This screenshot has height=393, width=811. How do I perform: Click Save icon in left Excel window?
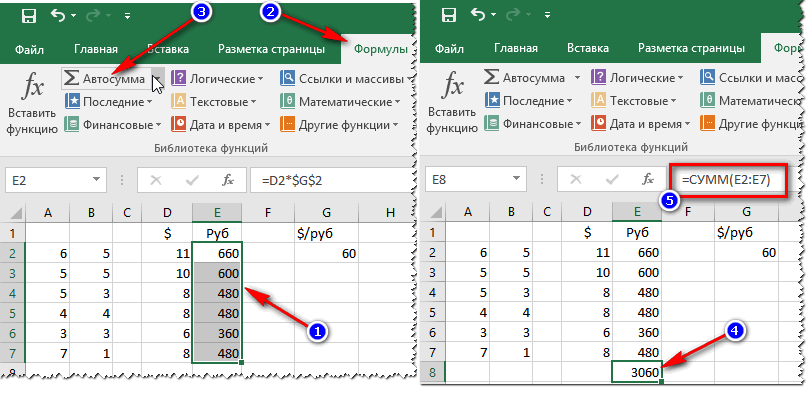(29, 16)
